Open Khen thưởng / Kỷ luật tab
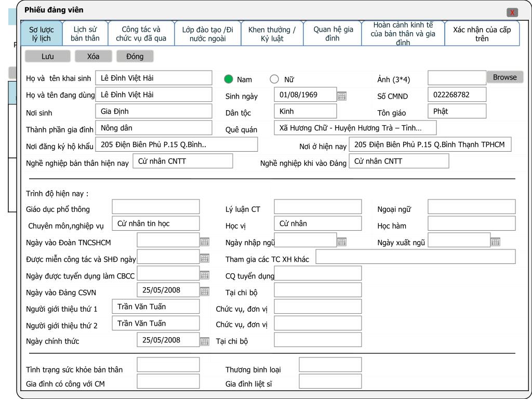 click(272, 34)
